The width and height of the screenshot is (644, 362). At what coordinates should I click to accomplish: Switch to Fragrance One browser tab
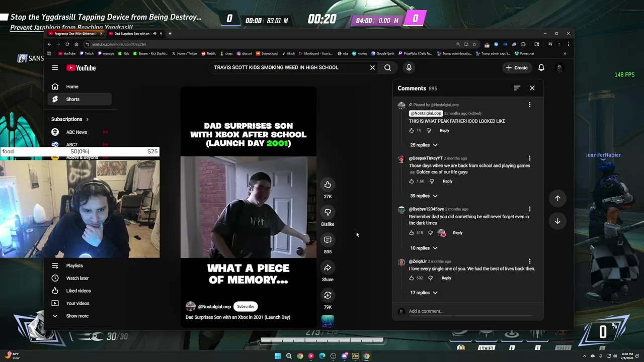click(75, 34)
